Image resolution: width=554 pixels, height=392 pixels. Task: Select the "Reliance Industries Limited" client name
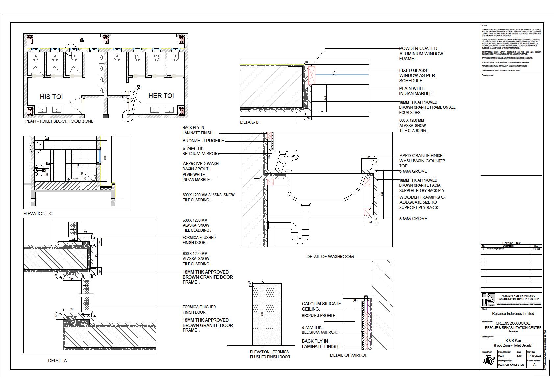point(513,314)
